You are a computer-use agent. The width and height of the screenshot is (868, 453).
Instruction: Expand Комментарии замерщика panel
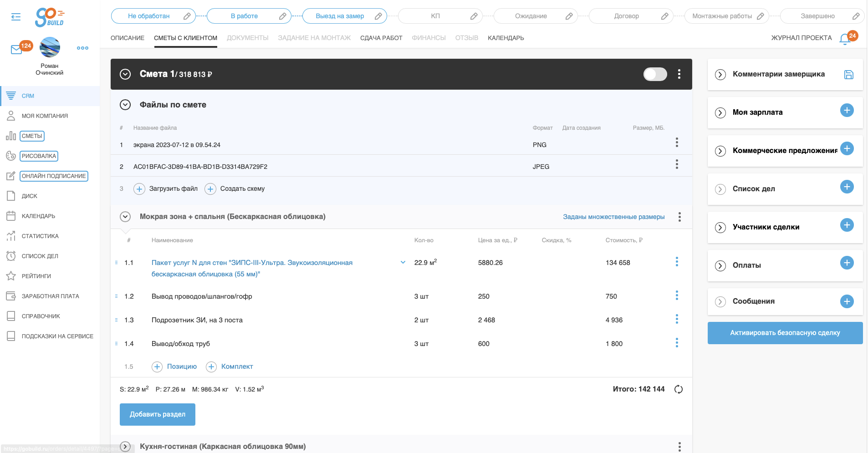tap(720, 75)
